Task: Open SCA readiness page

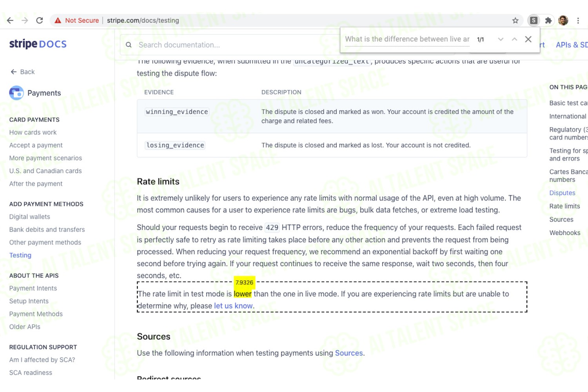Action: click(x=31, y=373)
